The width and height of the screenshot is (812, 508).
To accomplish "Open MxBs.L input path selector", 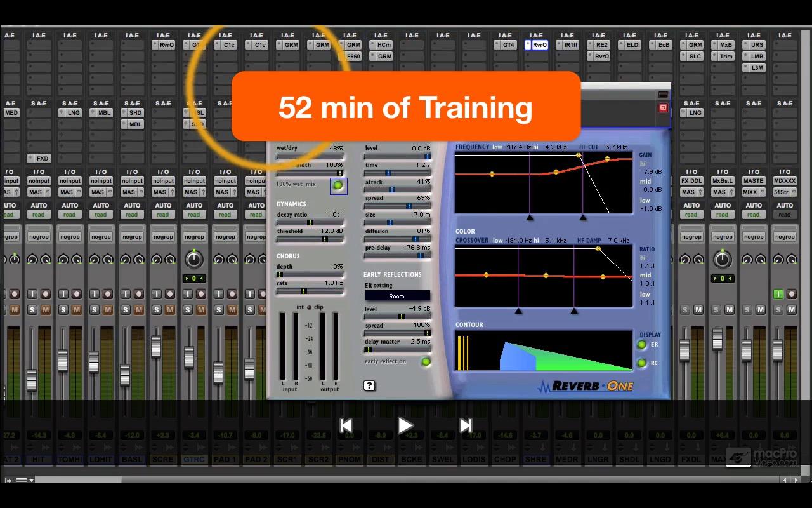I will point(723,181).
